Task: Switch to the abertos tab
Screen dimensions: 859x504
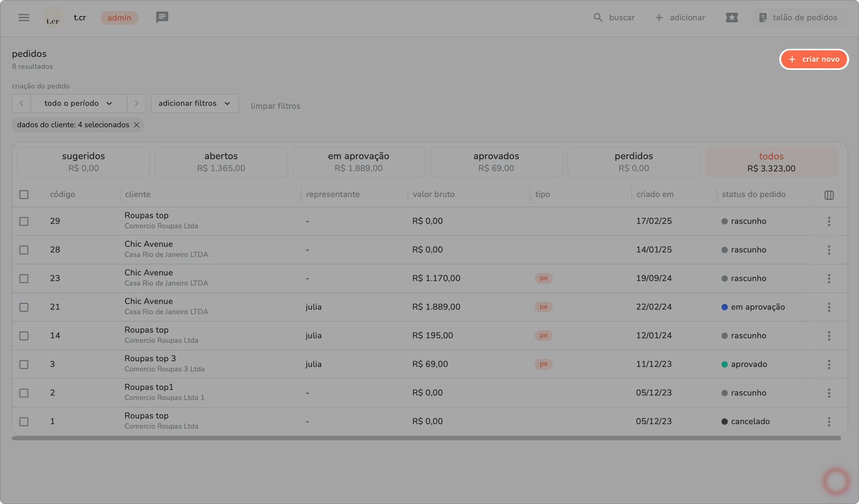Action: click(221, 162)
